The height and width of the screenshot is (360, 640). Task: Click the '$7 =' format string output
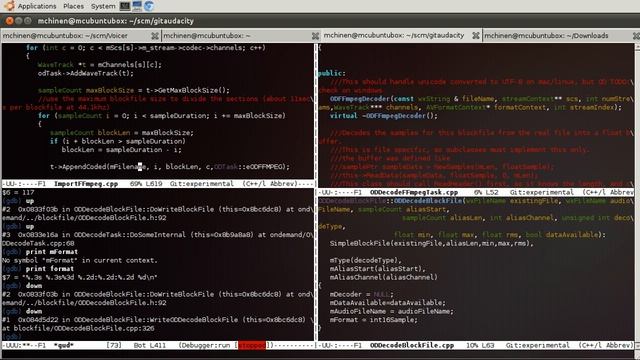click(x=80, y=277)
